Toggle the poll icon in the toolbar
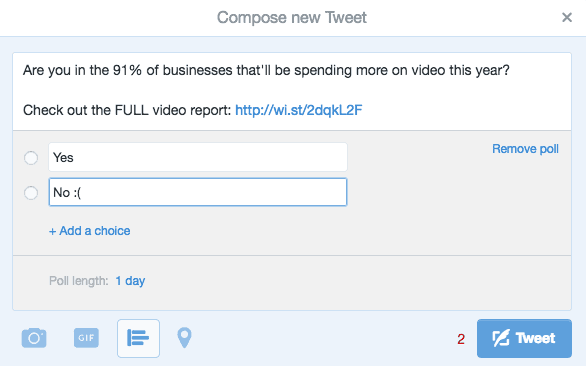The height and width of the screenshot is (366, 586). coord(138,338)
